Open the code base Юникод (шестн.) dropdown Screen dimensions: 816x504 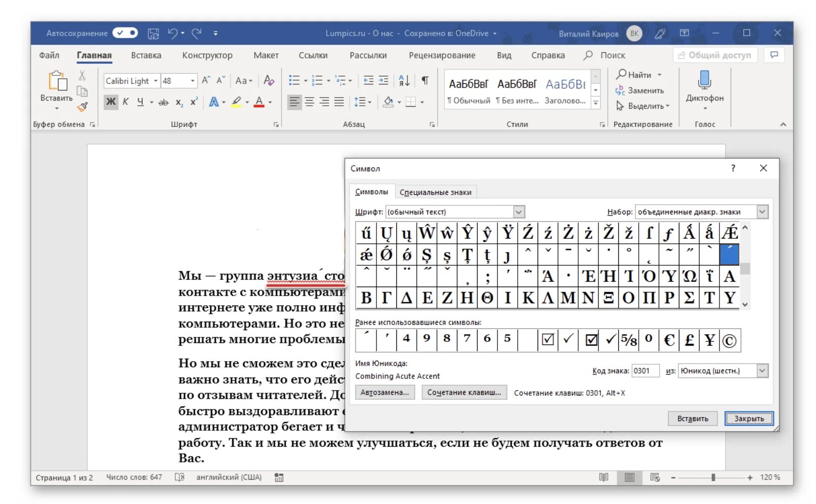point(724,371)
